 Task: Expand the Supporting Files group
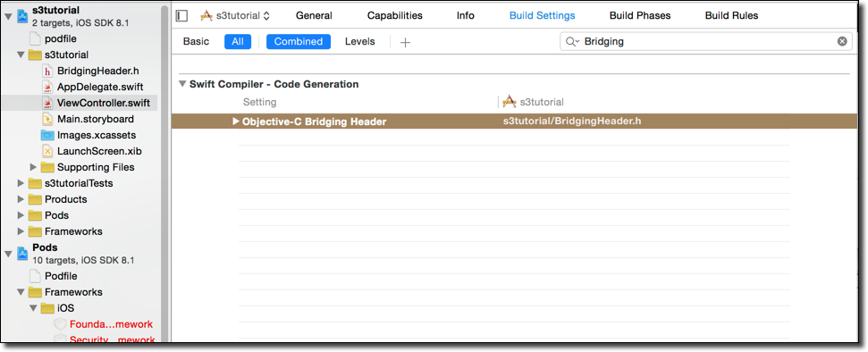point(33,167)
